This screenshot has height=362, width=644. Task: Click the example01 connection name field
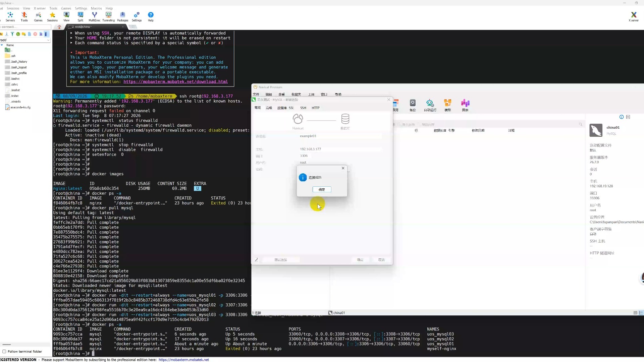point(340,136)
